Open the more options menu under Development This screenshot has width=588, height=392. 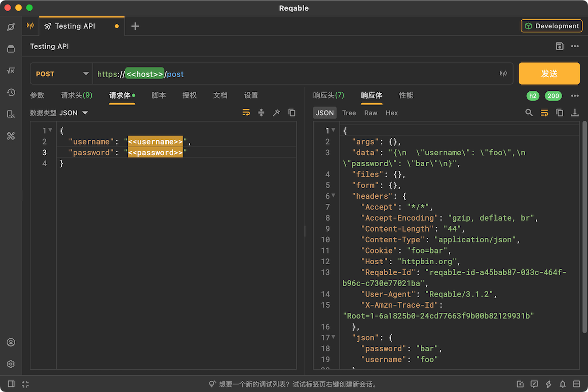tap(575, 46)
